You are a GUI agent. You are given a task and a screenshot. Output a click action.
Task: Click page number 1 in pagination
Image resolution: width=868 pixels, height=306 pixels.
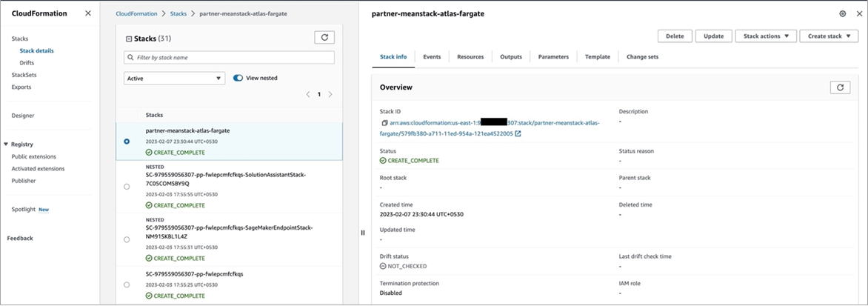[x=319, y=95]
